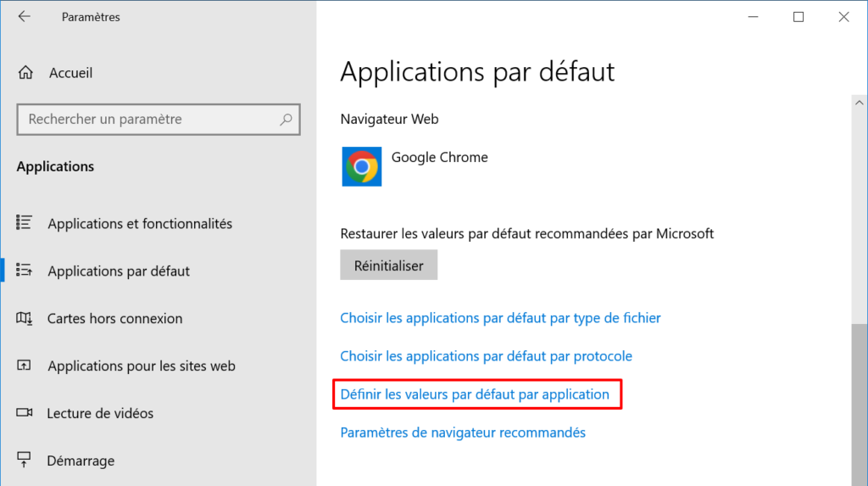
Task: Select the Applications par défaut list icon
Action: tap(24, 271)
